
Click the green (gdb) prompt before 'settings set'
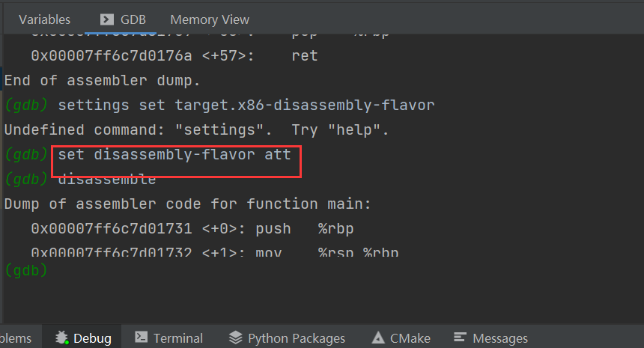(26, 106)
